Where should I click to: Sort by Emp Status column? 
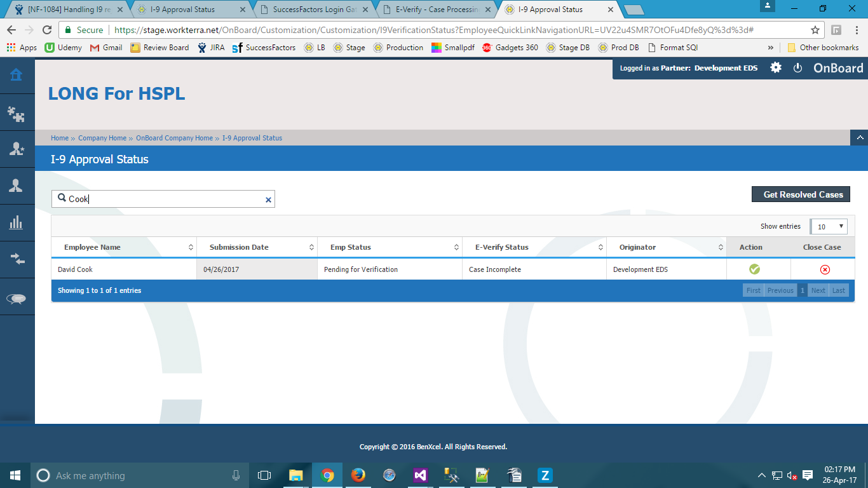(x=390, y=247)
